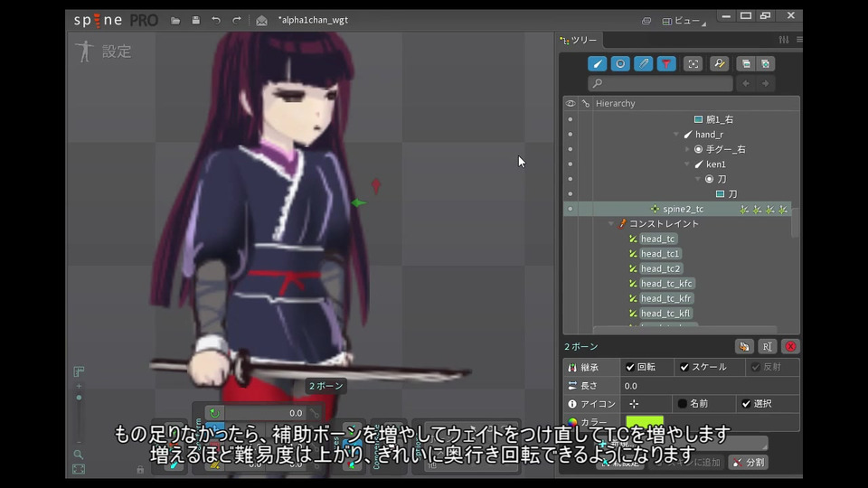Viewport: 868px width, 488px height.
Task: Uncheck the 回転 inherit checkbox
Action: (630, 368)
